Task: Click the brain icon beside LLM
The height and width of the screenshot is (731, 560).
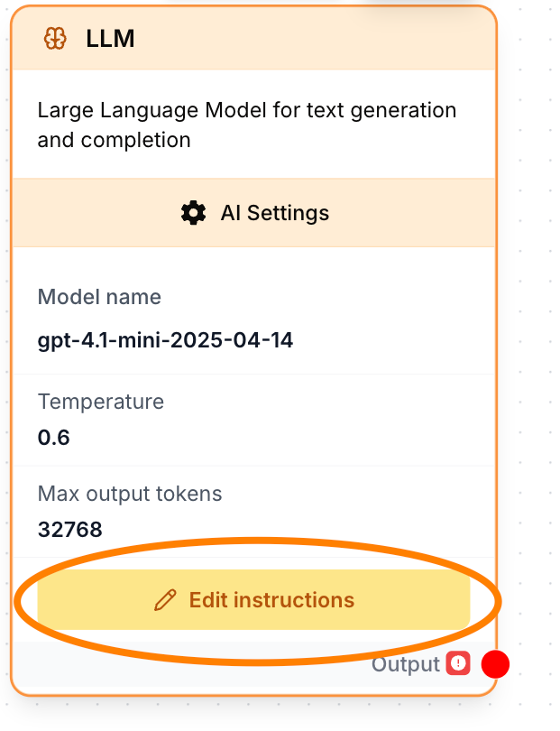Action: click(x=55, y=38)
